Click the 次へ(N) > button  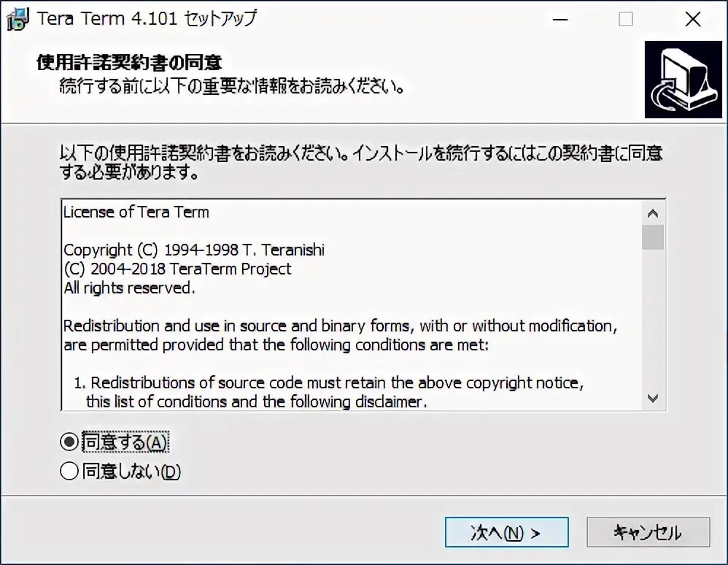(506, 532)
